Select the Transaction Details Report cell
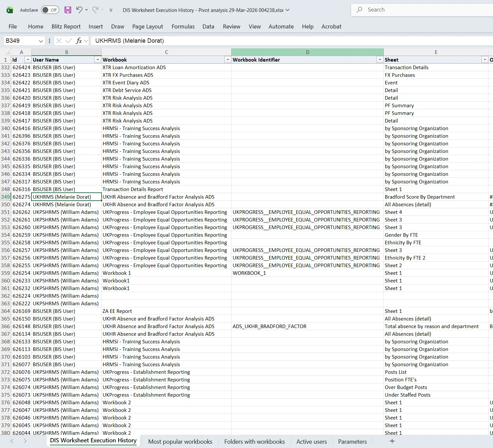The height and width of the screenshot is (448, 493). point(166,189)
